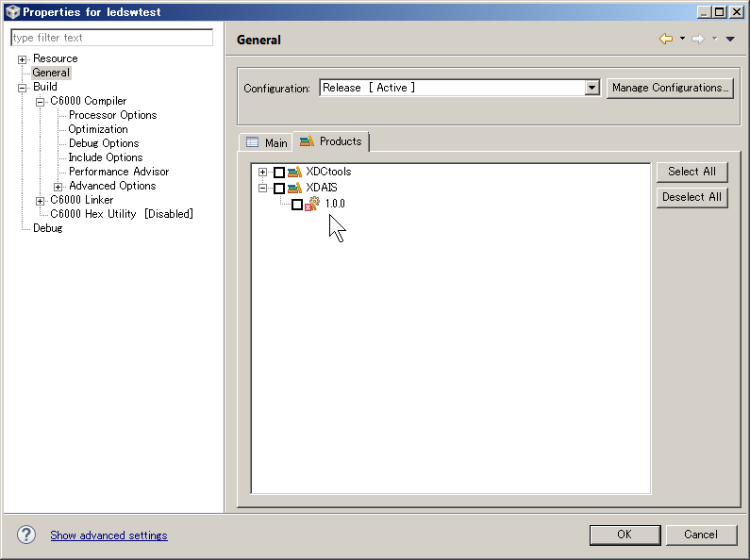This screenshot has height=560, width=750.
Task: Expand the XDCtools tree node
Action: 262,172
